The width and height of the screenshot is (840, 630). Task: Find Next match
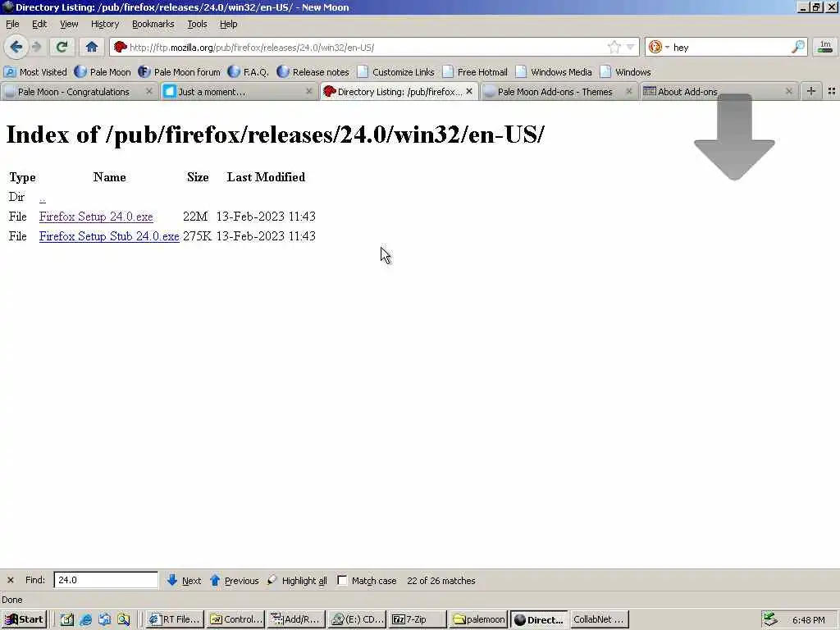pyautogui.click(x=184, y=580)
